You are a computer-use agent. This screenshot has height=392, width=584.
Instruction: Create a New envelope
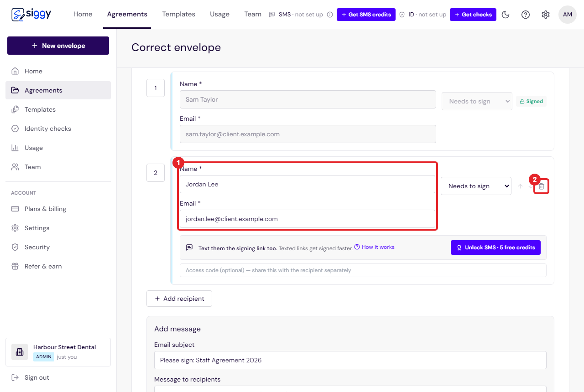click(58, 46)
